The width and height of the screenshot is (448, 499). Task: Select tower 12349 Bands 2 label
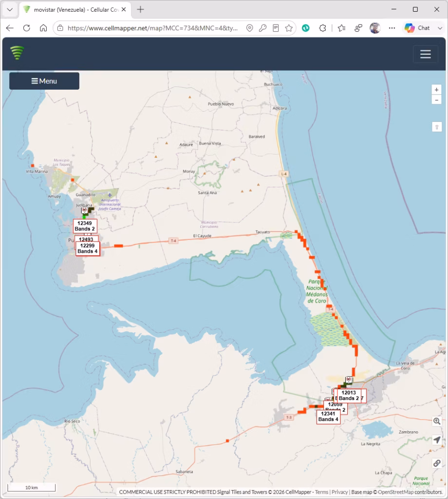pos(85,226)
